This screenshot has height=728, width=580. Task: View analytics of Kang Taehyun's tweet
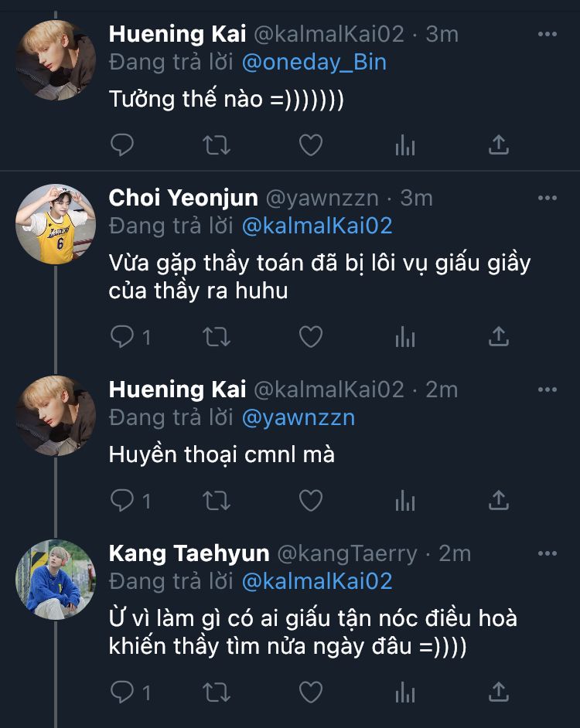pyautogui.click(x=405, y=691)
